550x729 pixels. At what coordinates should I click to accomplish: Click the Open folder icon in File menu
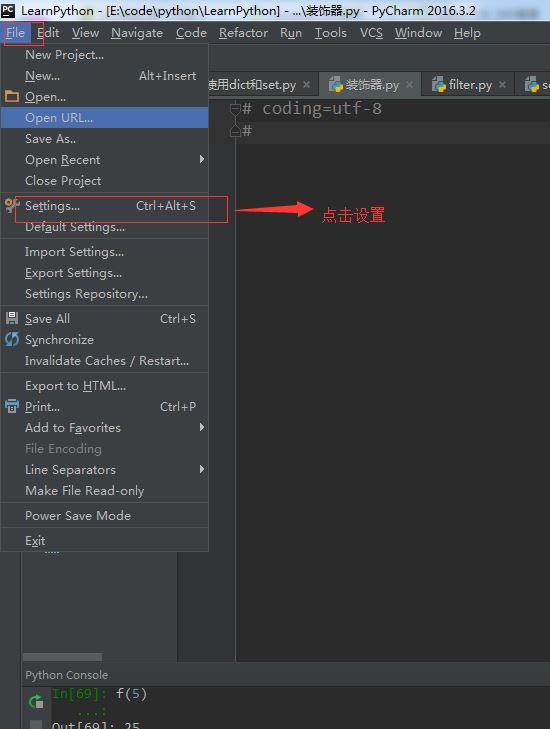pyautogui.click(x=12, y=97)
